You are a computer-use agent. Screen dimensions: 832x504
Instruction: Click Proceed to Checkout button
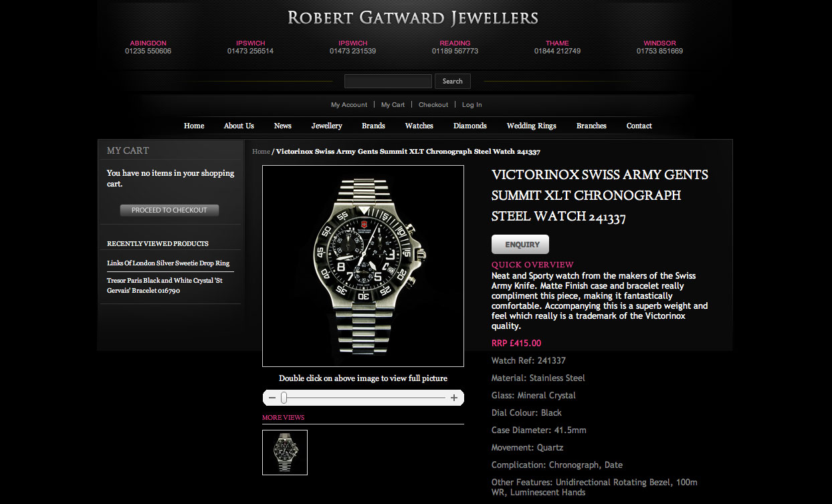pos(169,210)
